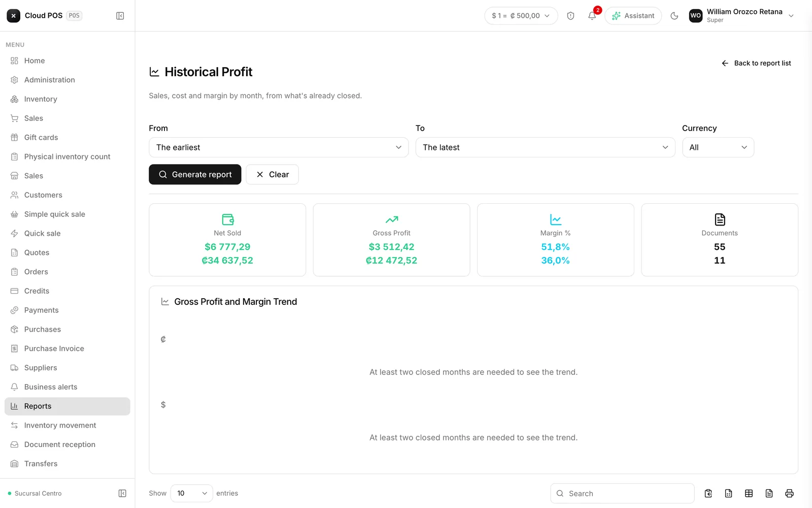Open the shield security icon

tap(570, 16)
